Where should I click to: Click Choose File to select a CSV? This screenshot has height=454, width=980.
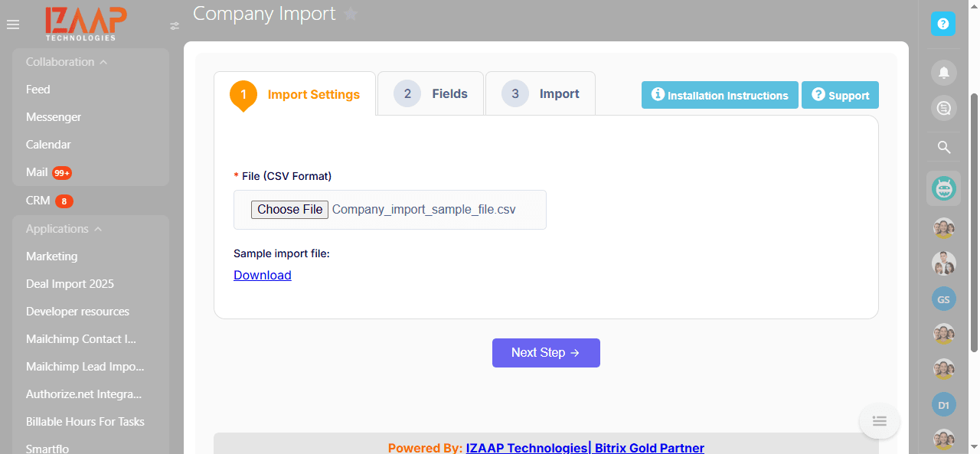(x=289, y=209)
